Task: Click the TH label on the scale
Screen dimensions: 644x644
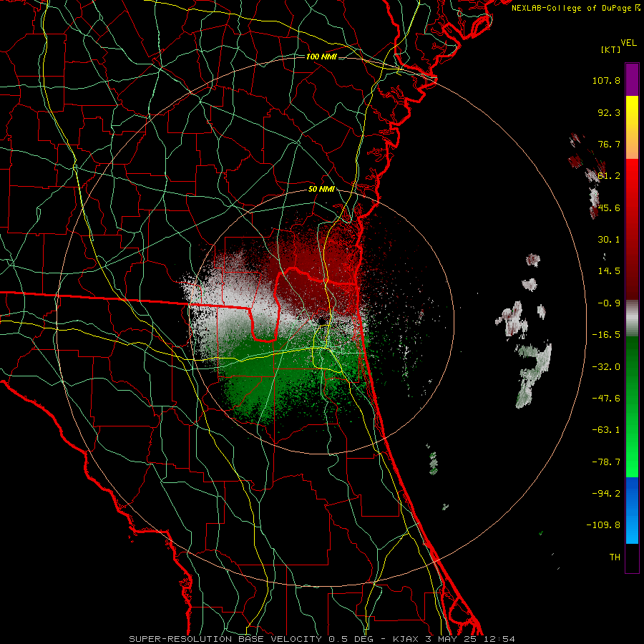Action: click(x=615, y=557)
